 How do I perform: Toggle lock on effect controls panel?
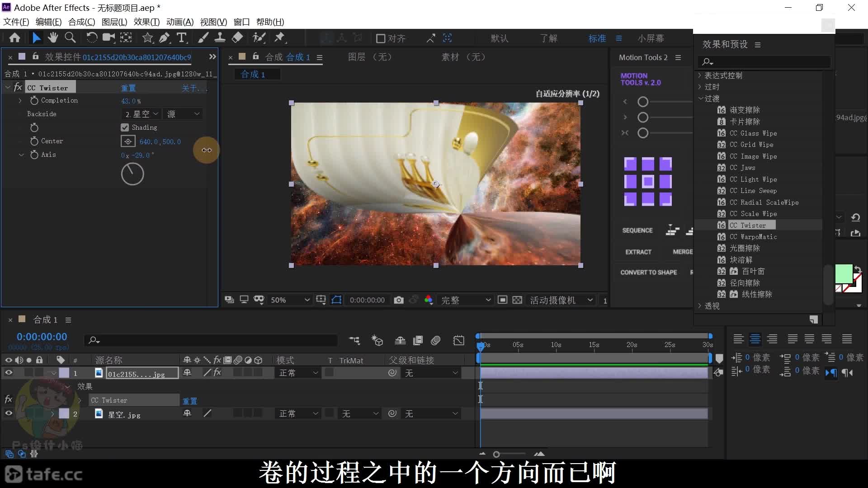tap(35, 56)
